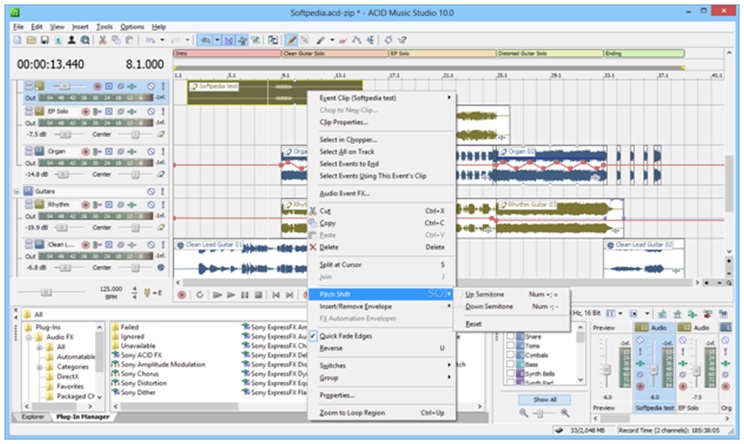Click the Zoom in magnifier beside Show All
Image resolution: width=744 pixels, height=444 pixels.
(565, 413)
